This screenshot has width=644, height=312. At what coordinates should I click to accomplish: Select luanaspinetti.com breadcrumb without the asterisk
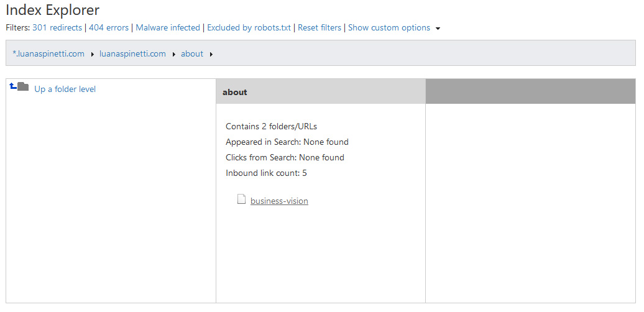tap(132, 53)
